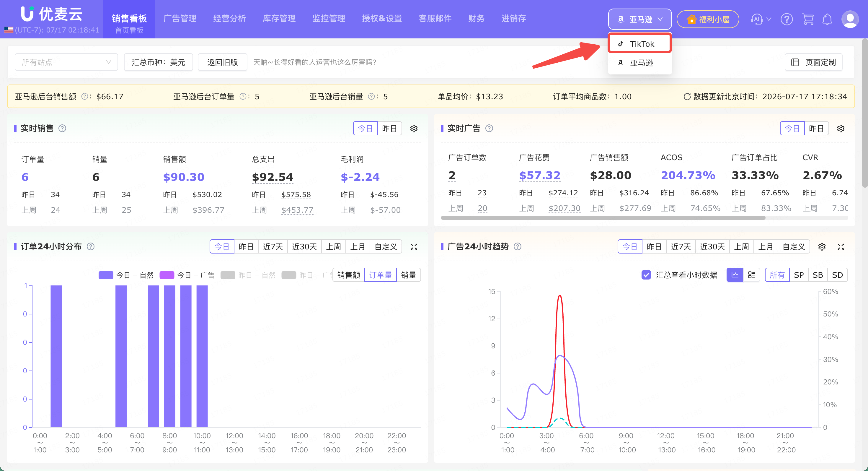Select 上月 in 广告24小时趋势
Image resolution: width=868 pixels, height=471 pixels.
pyautogui.click(x=766, y=247)
